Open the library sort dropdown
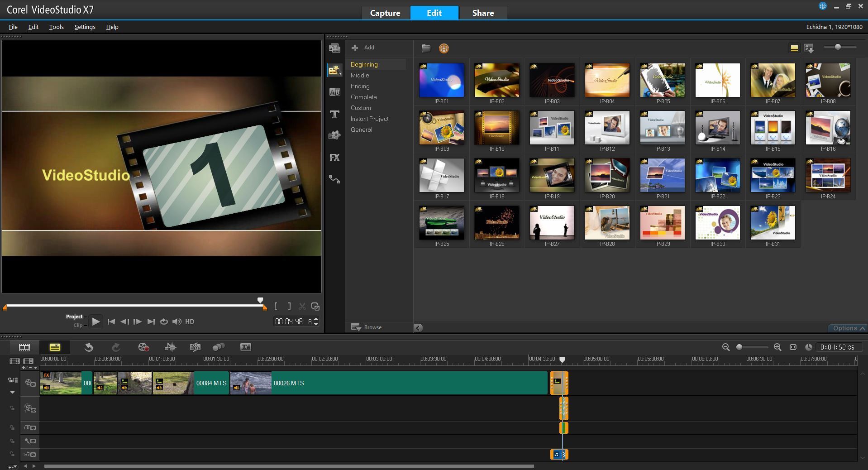 (809, 48)
